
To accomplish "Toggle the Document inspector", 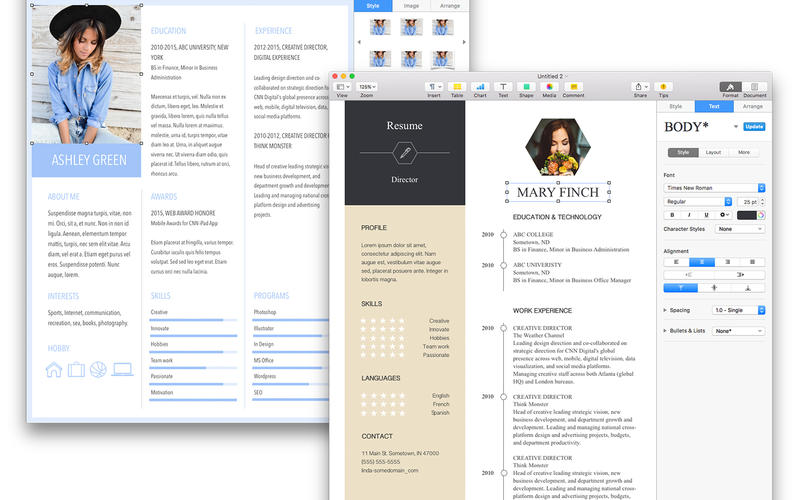I will (755, 87).
